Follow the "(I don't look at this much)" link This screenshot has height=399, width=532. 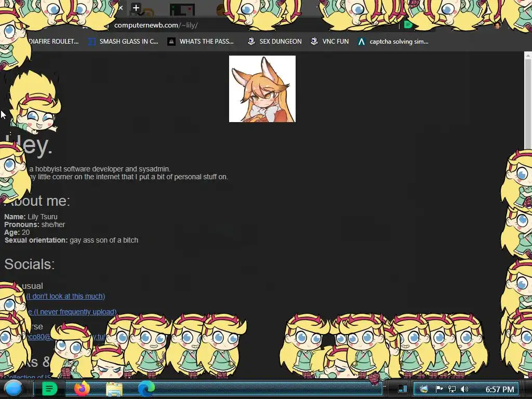(x=66, y=296)
